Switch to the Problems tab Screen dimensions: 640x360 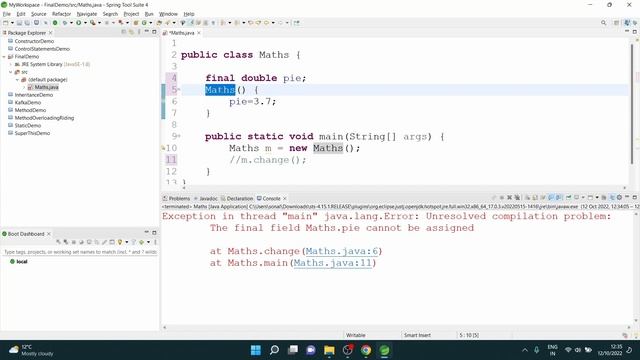[177, 198]
